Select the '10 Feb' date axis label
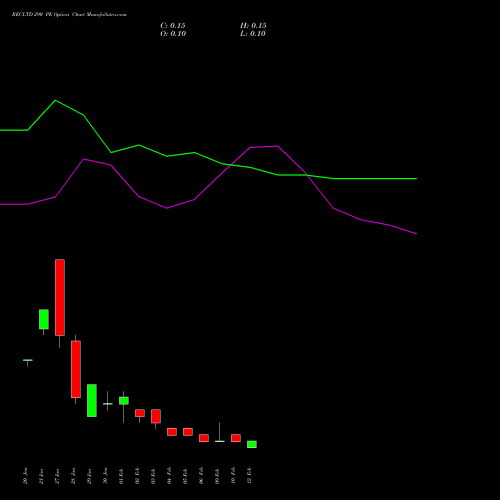Viewport: 500px width, 500px height. 233,476
